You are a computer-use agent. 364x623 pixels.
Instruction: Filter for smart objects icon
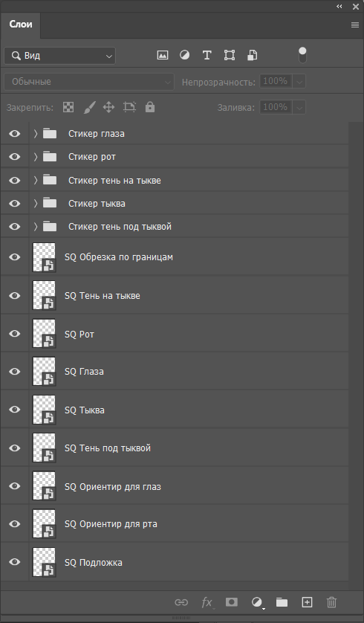tap(252, 55)
